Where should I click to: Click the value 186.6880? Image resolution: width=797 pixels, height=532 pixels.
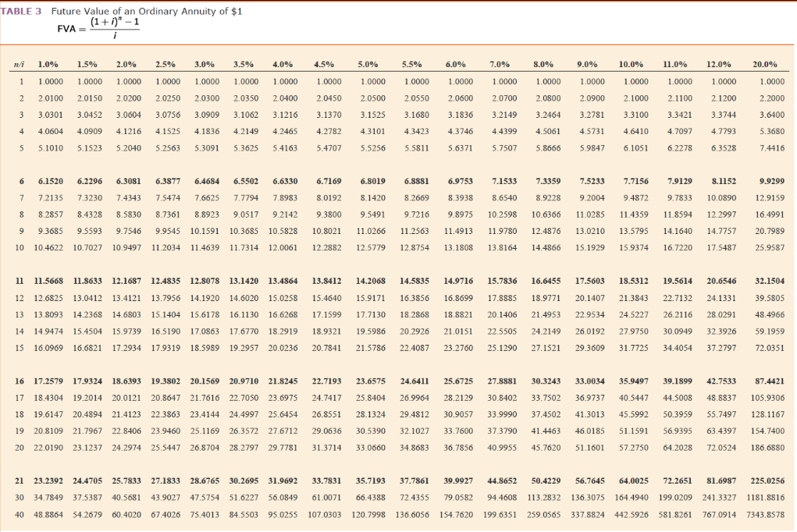[767, 449]
